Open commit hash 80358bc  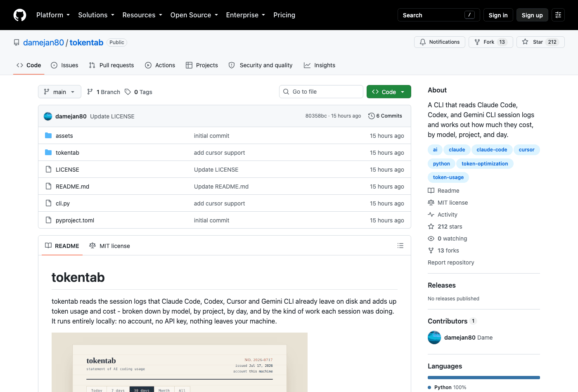pyautogui.click(x=316, y=116)
